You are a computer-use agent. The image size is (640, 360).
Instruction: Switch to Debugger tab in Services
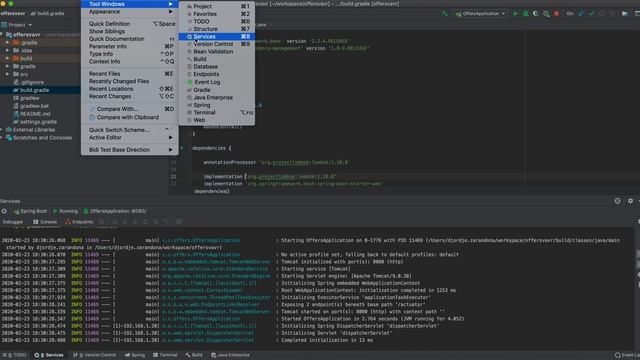click(x=13, y=222)
